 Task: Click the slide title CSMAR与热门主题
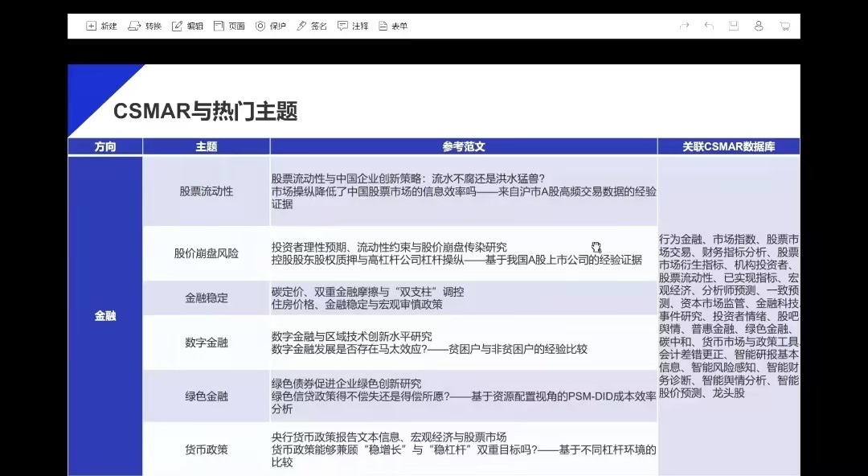click(x=206, y=112)
